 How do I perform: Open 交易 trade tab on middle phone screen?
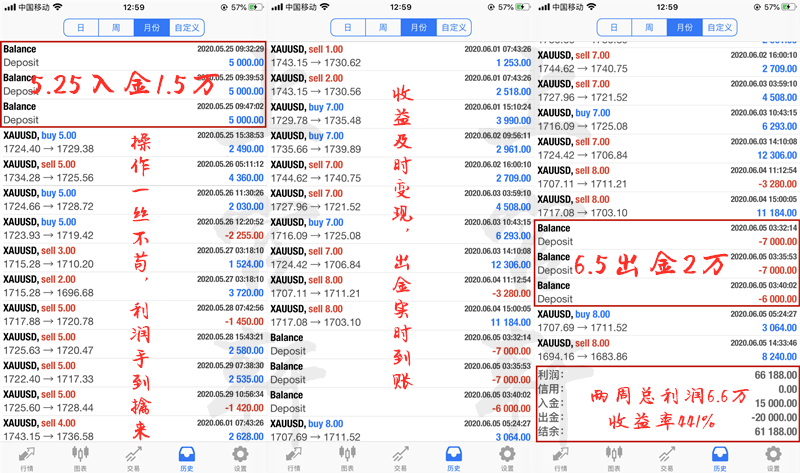[x=400, y=459]
